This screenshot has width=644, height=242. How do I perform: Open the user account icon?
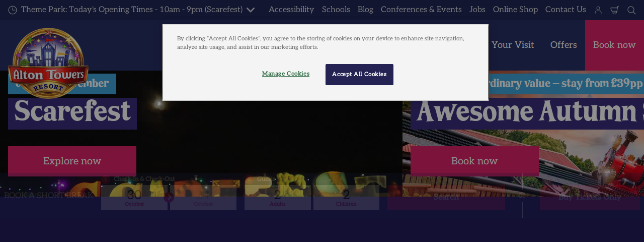tap(598, 10)
